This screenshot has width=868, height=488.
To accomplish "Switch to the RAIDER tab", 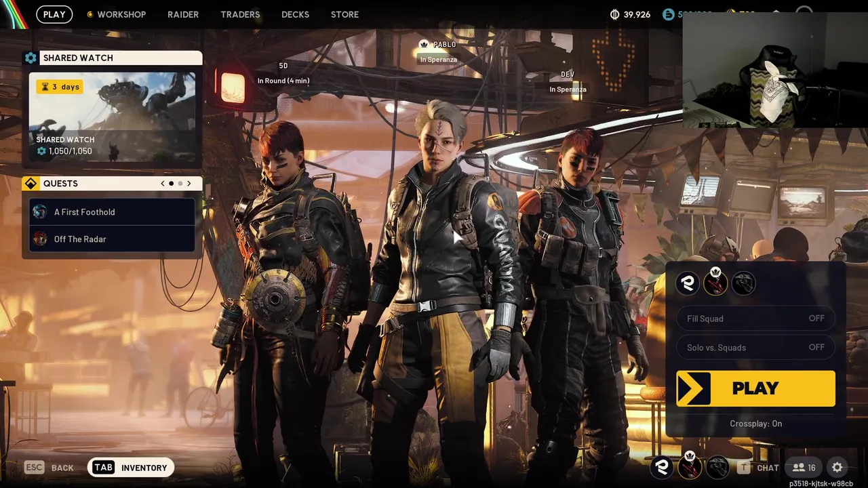I will click(183, 14).
